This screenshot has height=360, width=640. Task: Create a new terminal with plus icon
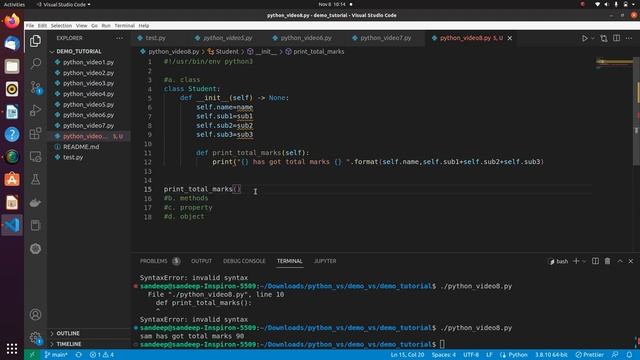click(576, 261)
